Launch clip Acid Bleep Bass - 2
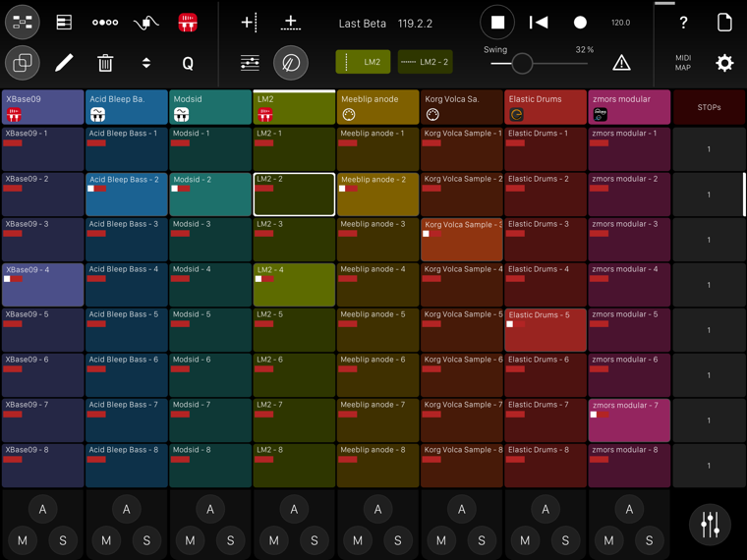The image size is (747, 560). tap(127, 195)
